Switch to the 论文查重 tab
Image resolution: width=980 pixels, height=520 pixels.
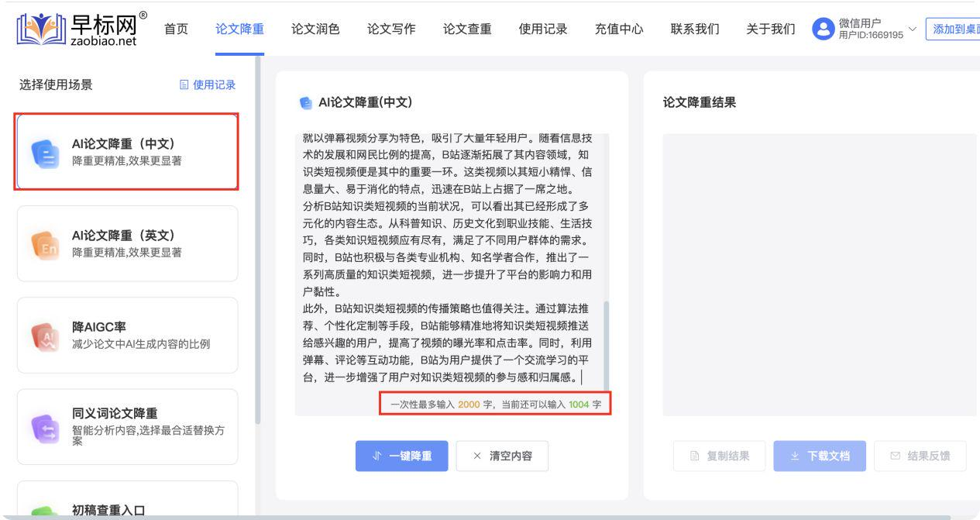point(467,29)
